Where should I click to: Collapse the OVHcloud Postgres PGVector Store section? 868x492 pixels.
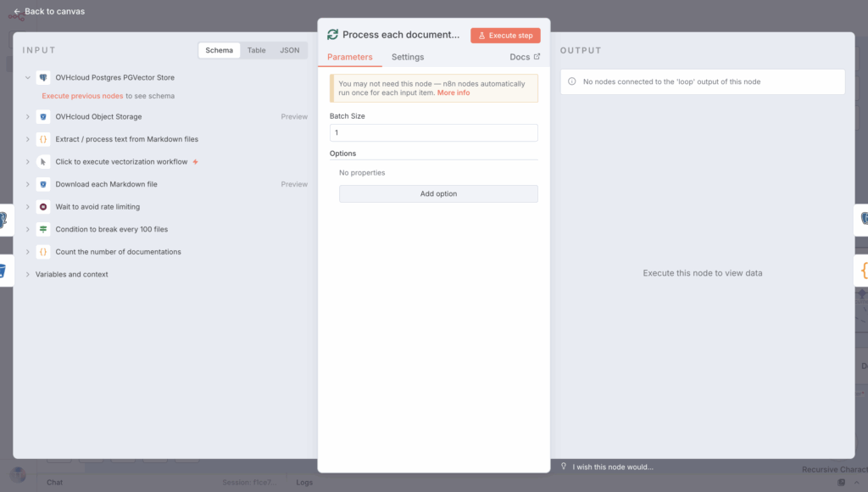click(x=28, y=77)
